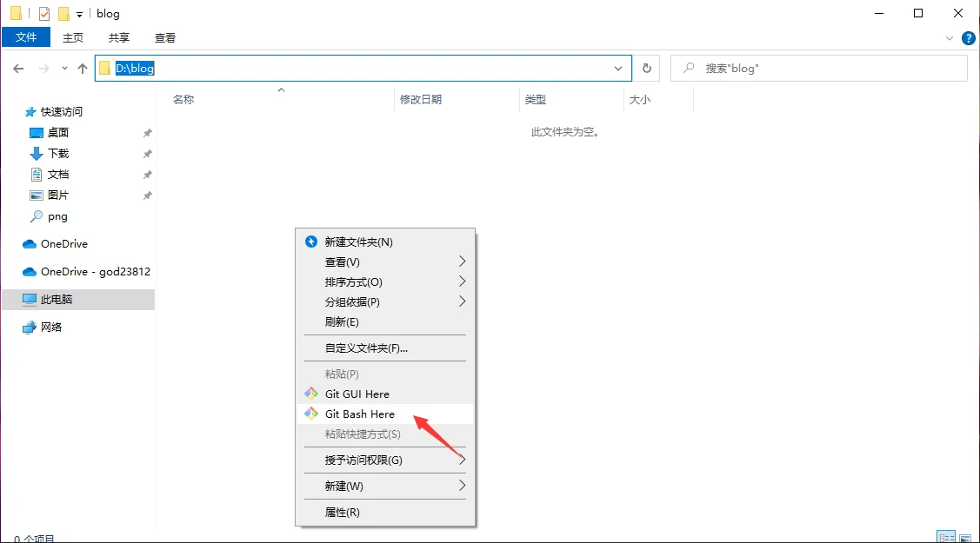Sort by the 修改日期 column header

click(421, 100)
